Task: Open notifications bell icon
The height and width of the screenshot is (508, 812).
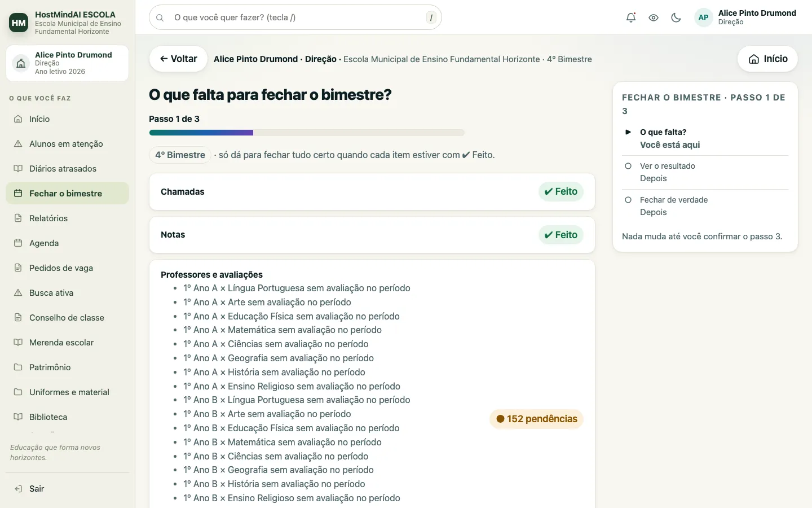Action: coord(631,17)
